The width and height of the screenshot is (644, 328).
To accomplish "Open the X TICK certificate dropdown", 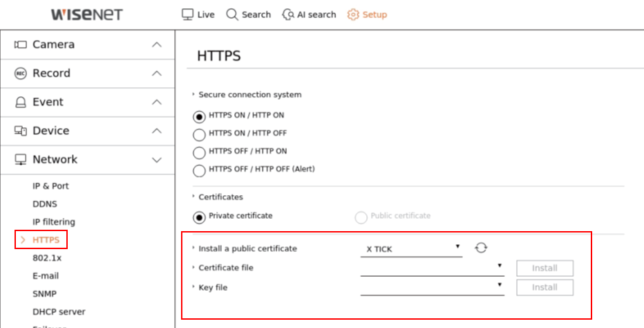I will pos(411,248).
